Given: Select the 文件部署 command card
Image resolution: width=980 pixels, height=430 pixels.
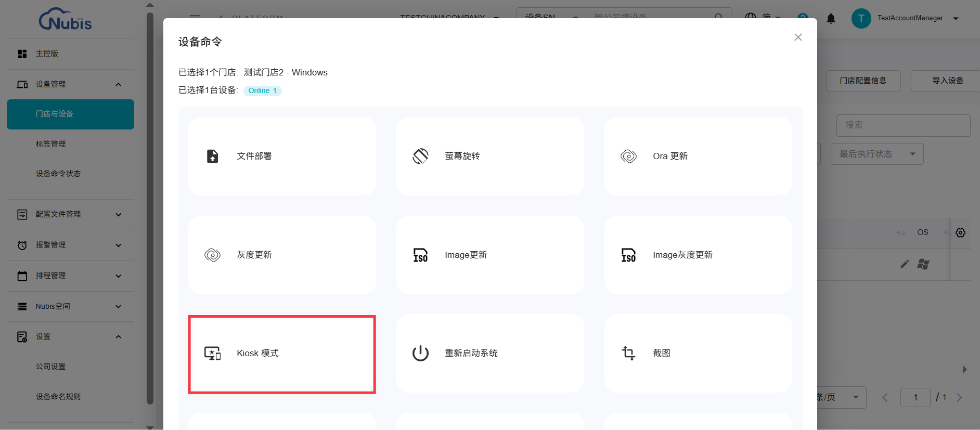Looking at the screenshot, I should coord(282,156).
